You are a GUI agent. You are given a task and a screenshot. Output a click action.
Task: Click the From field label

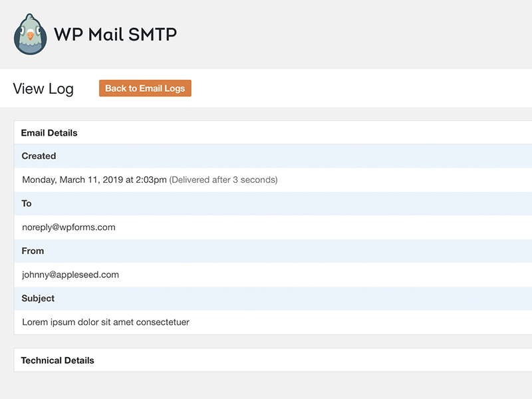click(33, 251)
